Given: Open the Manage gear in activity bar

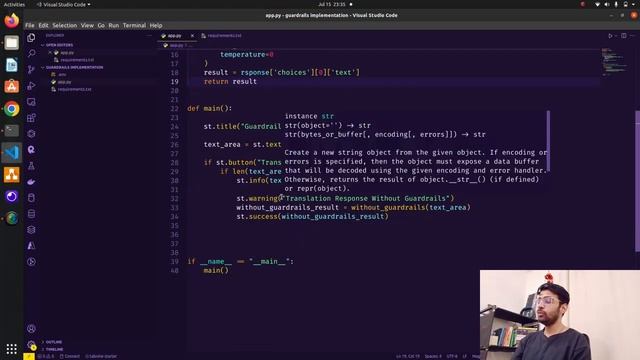Looking at the screenshot, I should tap(31, 345).
